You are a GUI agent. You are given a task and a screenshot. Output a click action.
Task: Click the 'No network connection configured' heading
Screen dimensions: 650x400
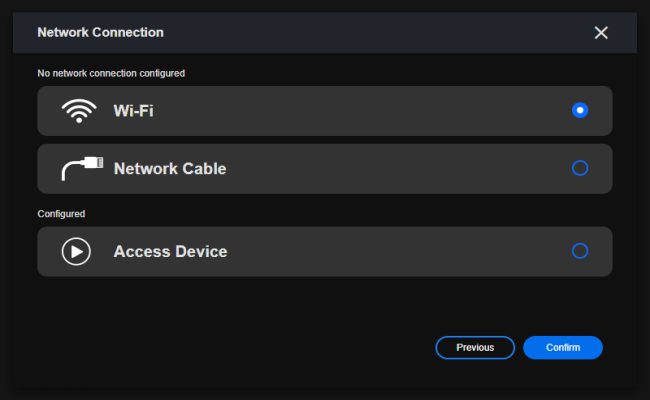pos(111,73)
